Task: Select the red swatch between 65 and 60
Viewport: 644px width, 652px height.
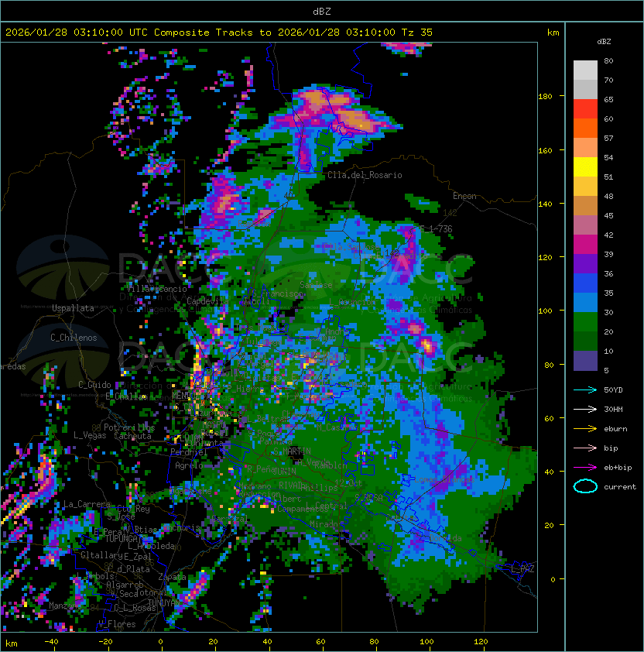Action: pos(585,109)
